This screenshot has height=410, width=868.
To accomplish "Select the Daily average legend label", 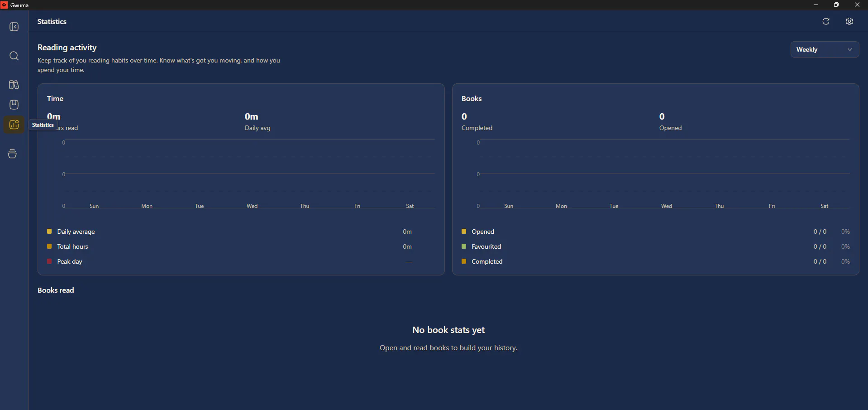I will tap(76, 232).
